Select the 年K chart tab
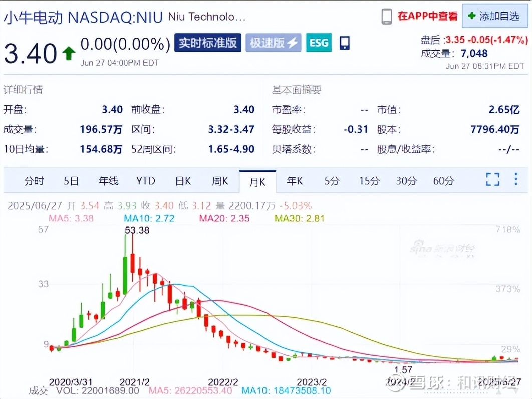This screenshot has width=532, height=399. click(x=295, y=181)
